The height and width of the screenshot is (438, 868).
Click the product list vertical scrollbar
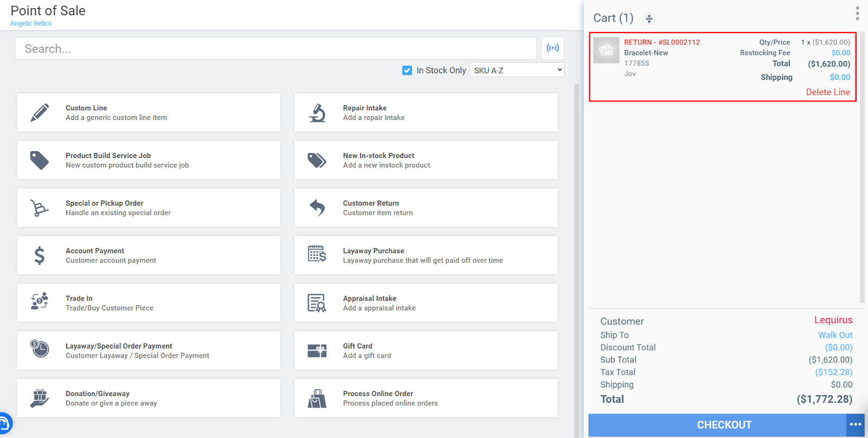tap(577, 261)
